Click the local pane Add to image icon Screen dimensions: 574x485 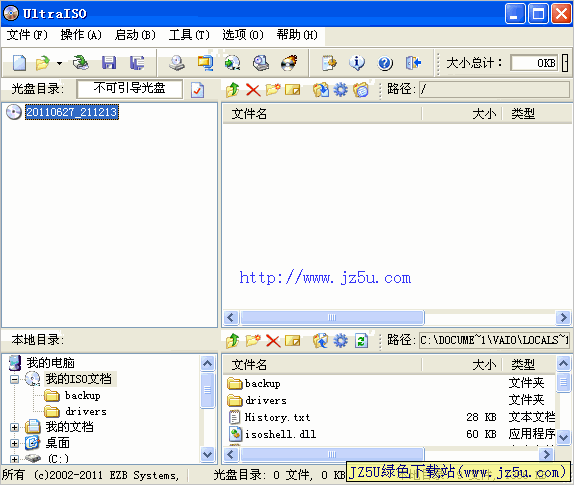321,341
